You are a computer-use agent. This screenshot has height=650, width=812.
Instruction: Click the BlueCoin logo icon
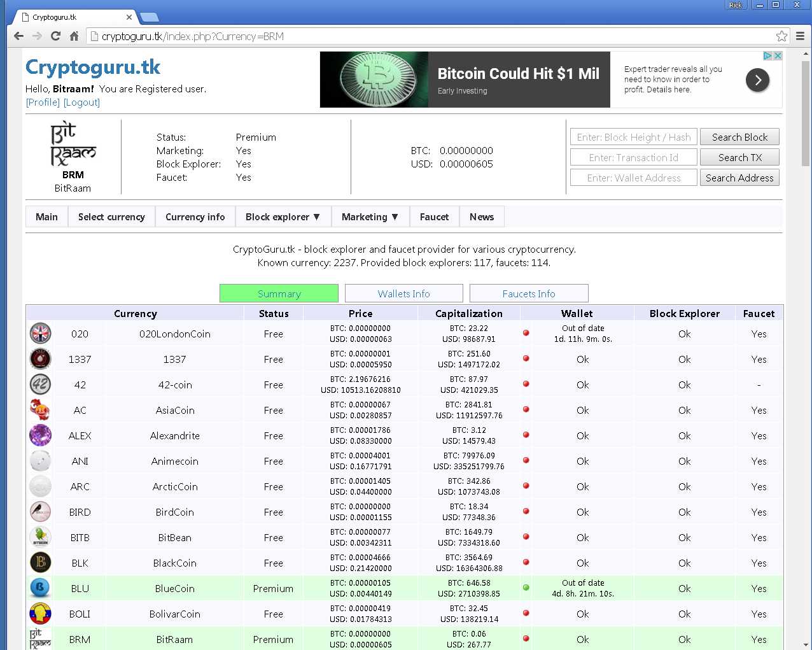(41, 588)
